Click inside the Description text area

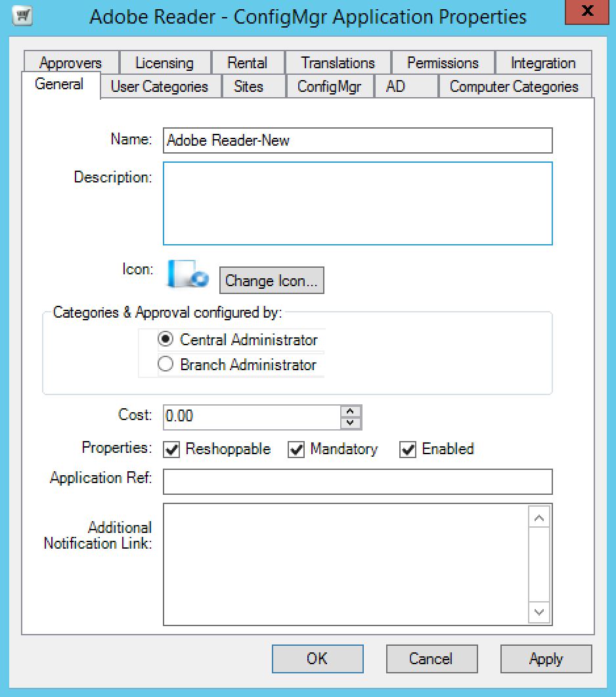pos(357,203)
